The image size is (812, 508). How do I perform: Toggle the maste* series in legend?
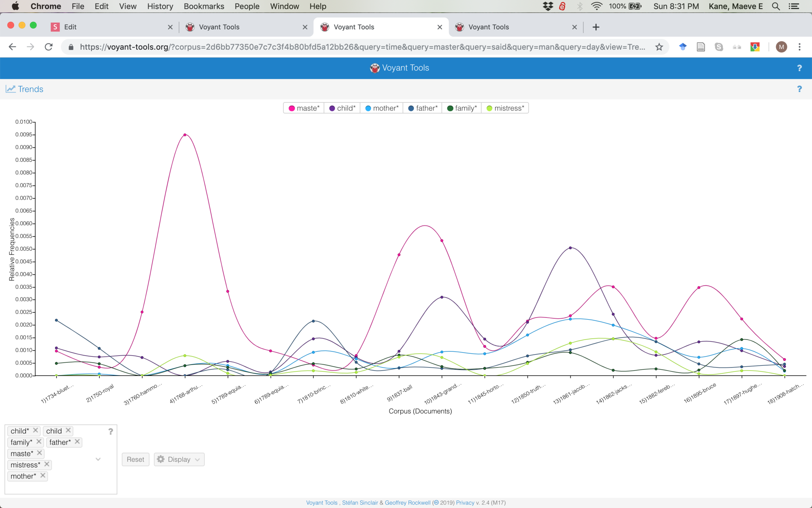pos(304,108)
